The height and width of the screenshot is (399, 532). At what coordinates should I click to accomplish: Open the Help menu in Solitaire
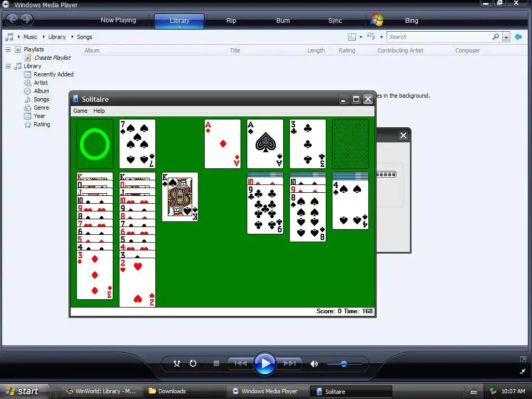click(x=99, y=111)
